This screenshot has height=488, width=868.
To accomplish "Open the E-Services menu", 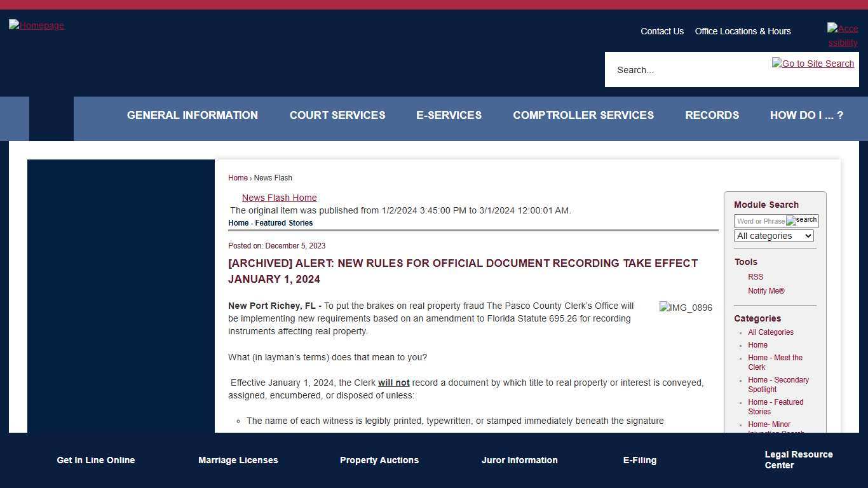I will pos(449,115).
